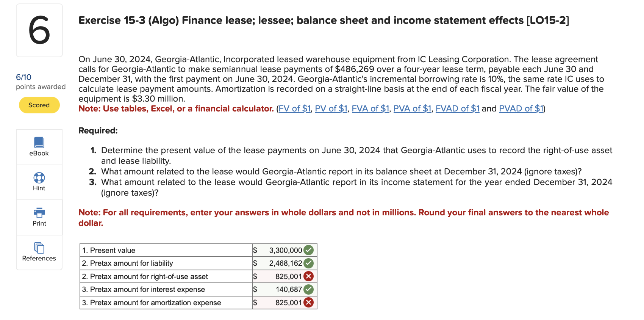Open the eBook resource
The width and height of the screenshot is (644, 320).
(x=39, y=147)
